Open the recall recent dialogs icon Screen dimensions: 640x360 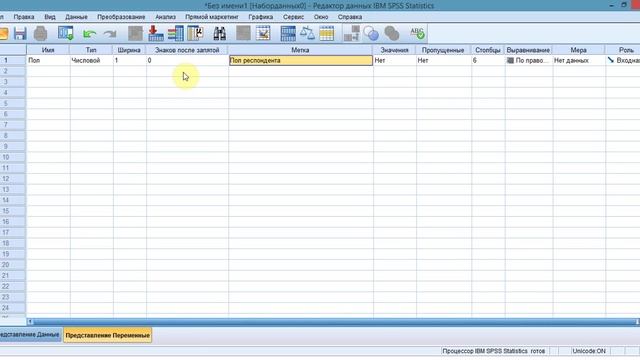(65, 33)
